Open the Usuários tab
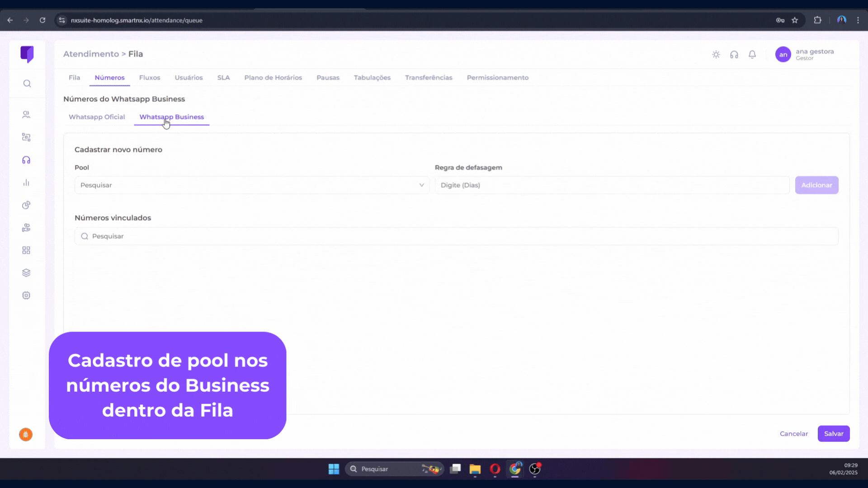Screen dimensions: 868x488 pos(189,78)
